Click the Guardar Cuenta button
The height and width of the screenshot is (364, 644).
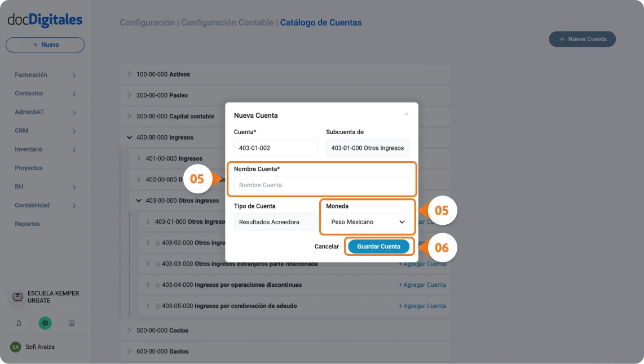click(x=379, y=246)
